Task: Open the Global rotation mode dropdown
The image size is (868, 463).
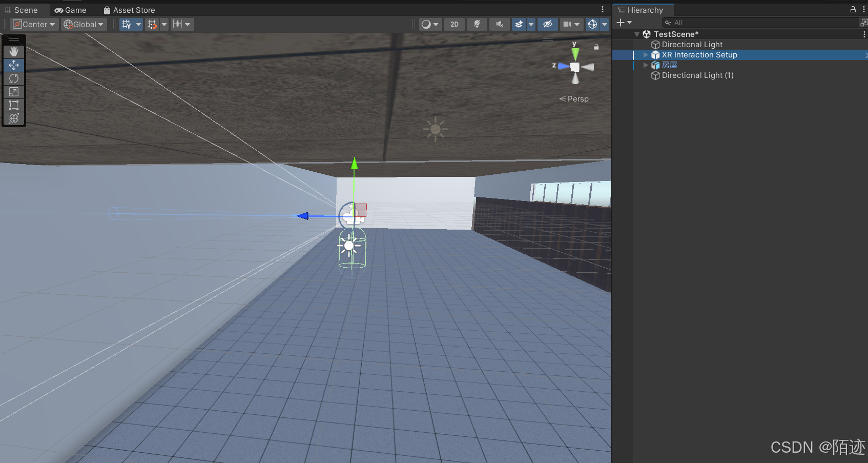Action: click(84, 24)
